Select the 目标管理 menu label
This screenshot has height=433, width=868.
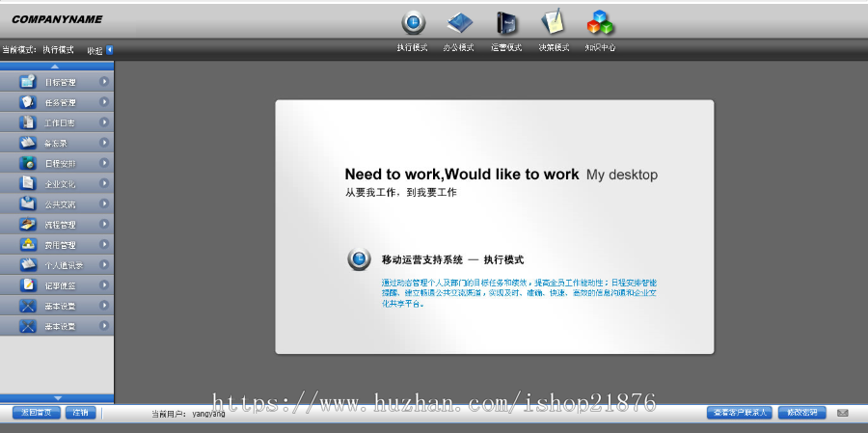(61, 83)
